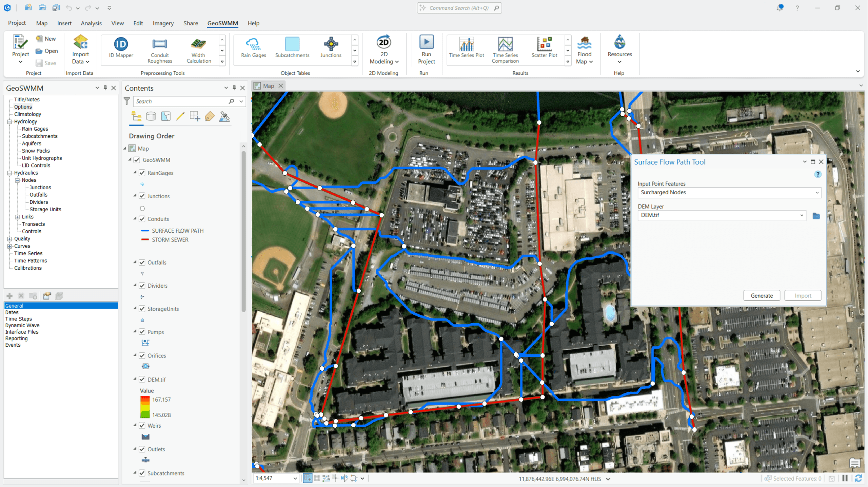
Task: Collapse the Hydraulics tree branch
Action: point(9,173)
